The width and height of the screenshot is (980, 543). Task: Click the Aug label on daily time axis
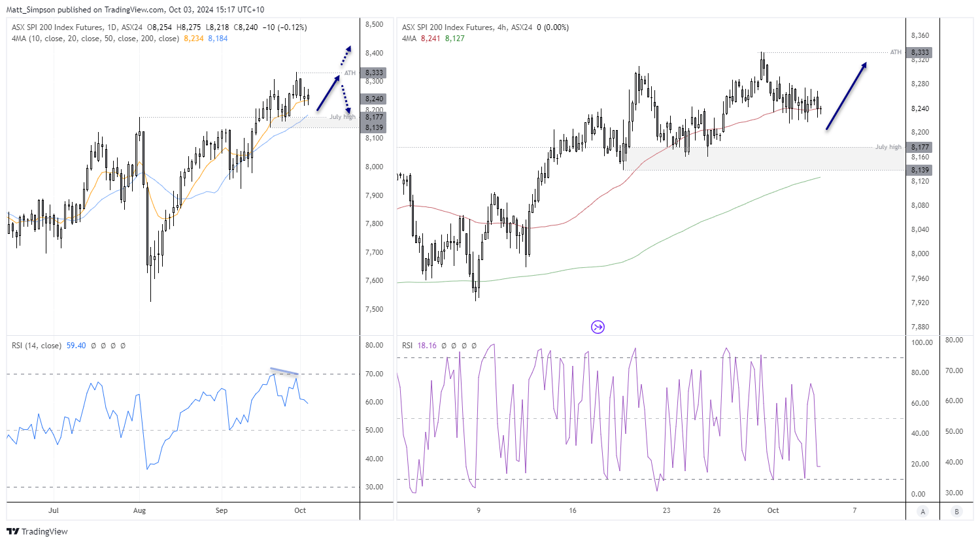(x=139, y=510)
